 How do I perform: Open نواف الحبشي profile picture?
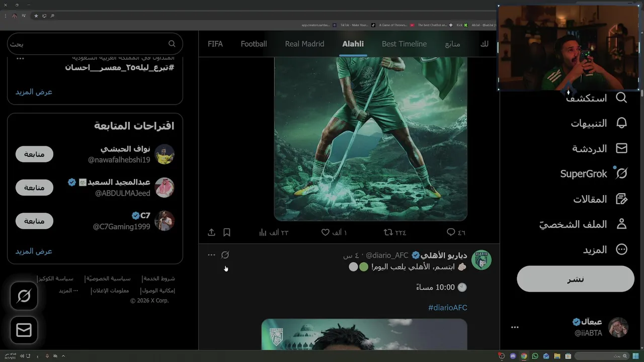point(165,154)
